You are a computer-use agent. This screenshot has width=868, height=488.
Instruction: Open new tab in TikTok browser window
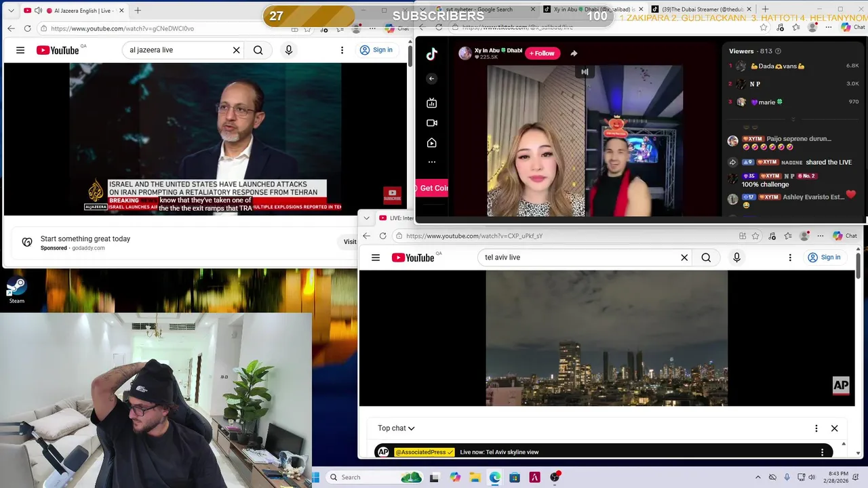coord(765,9)
